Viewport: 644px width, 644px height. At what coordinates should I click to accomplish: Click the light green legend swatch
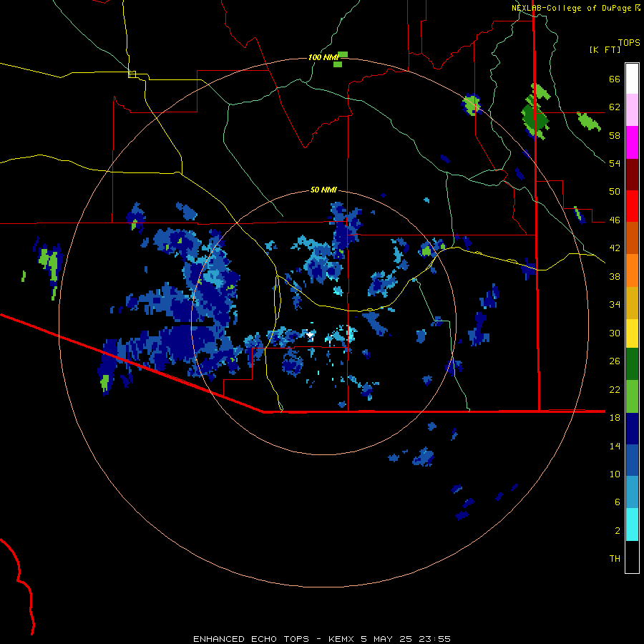click(x=632, y=396)
